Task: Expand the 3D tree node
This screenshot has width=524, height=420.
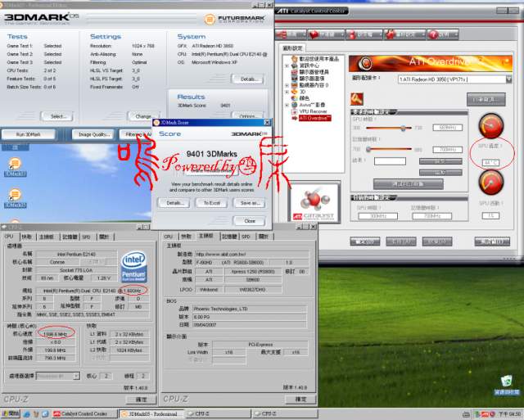Action: pos(287,92)
